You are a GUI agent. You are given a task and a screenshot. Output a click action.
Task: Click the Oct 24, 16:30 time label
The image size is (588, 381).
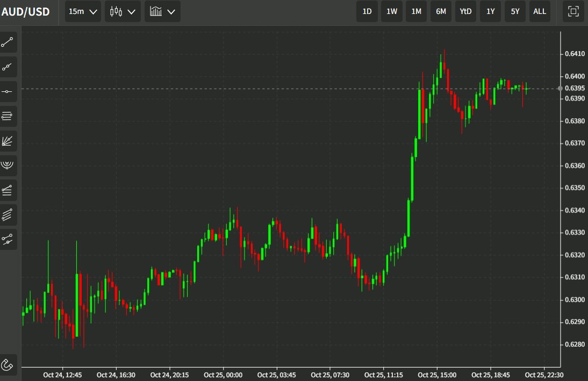(116, 375)
